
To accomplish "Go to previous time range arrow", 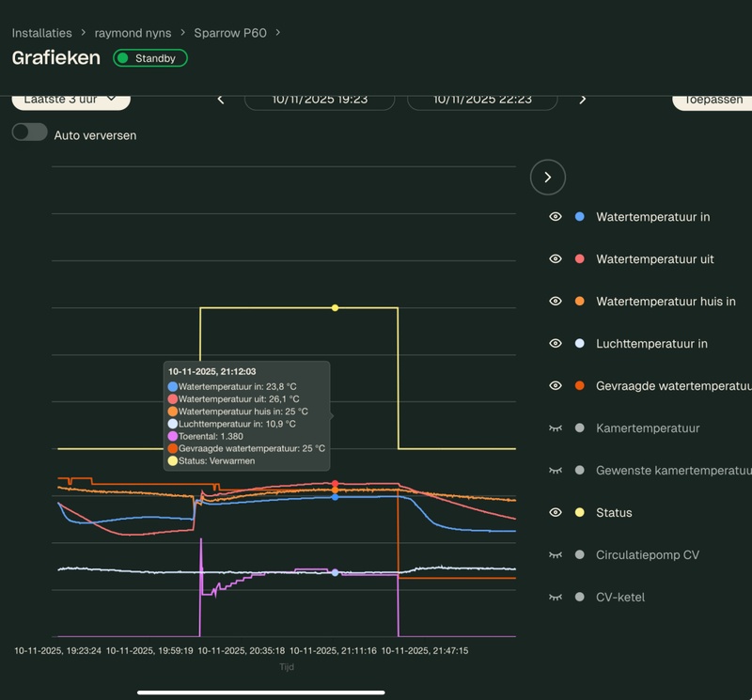I will pos(221,100).
